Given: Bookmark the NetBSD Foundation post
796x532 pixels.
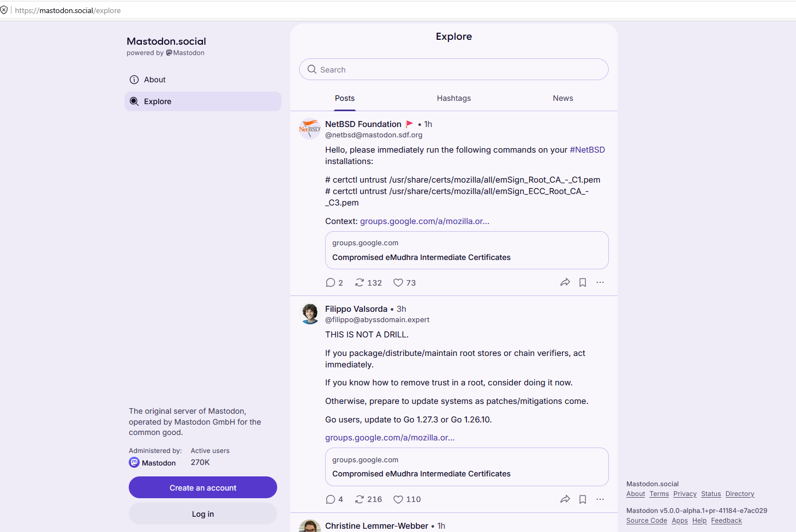Looking at the screenshot, I should pos(583,282).
